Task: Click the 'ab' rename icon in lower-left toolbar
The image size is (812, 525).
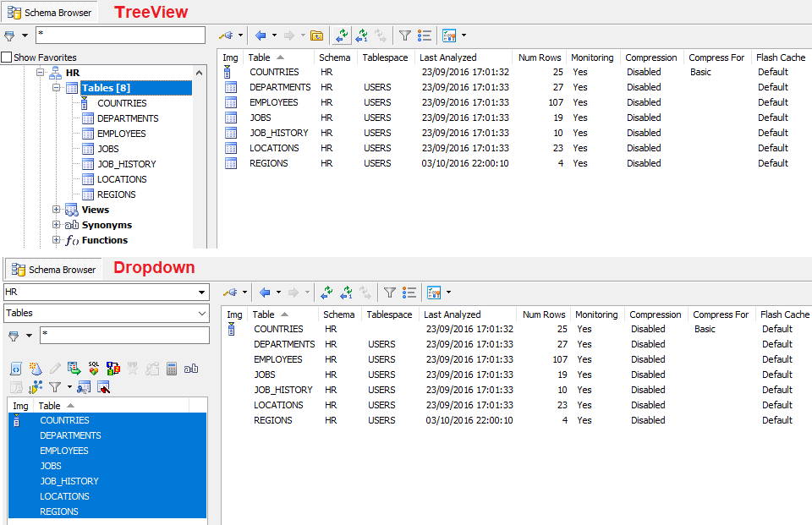Action: [x=191, y=369]
